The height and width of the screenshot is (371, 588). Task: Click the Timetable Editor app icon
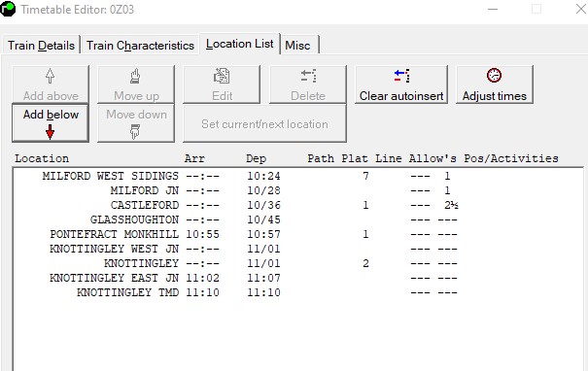[x=8, y=9]
